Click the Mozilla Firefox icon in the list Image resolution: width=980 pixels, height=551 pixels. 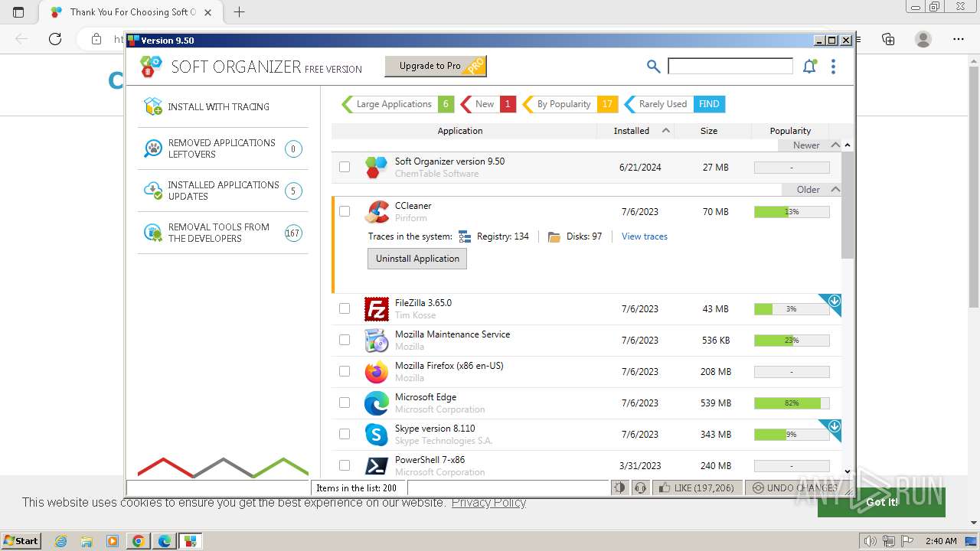[x=377, y=372]
